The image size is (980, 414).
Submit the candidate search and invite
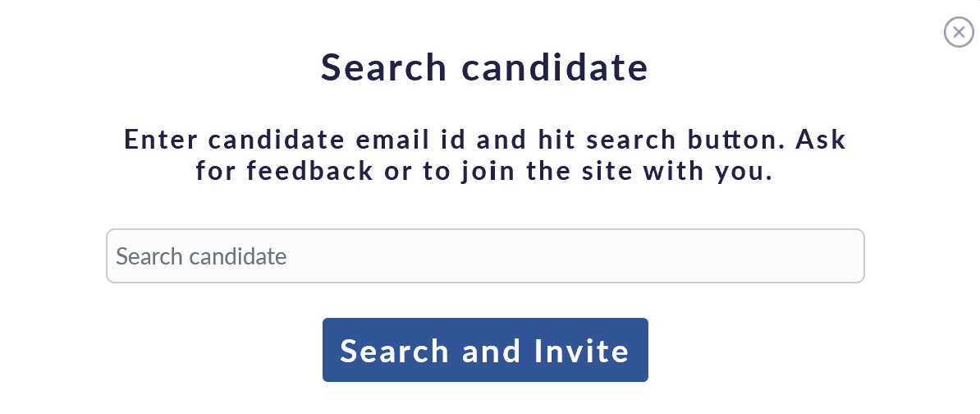tap(485, 350)
